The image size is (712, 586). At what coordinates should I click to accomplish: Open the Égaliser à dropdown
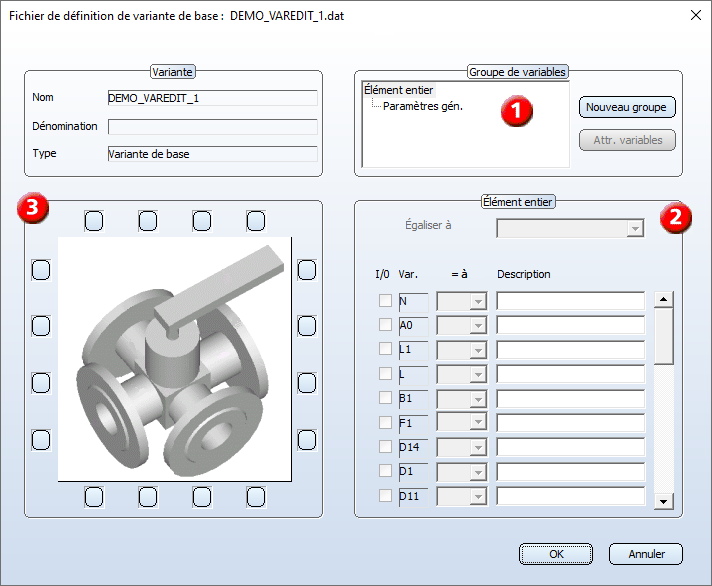(x=570, y=228)
